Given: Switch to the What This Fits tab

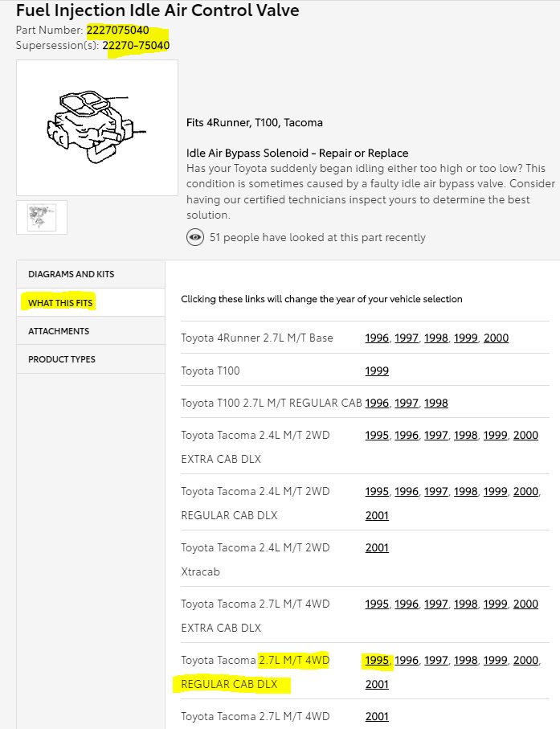Looking at the screenshot, I should coord(61,303).
